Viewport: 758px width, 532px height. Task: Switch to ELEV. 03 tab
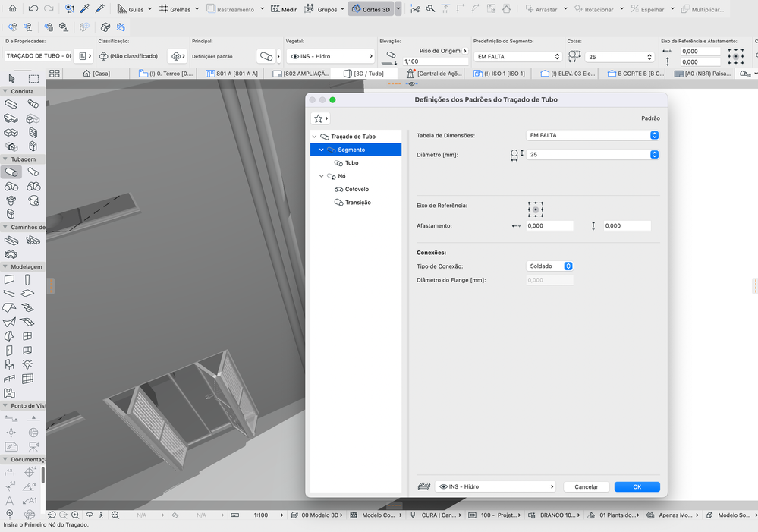[x=568, y=74]
